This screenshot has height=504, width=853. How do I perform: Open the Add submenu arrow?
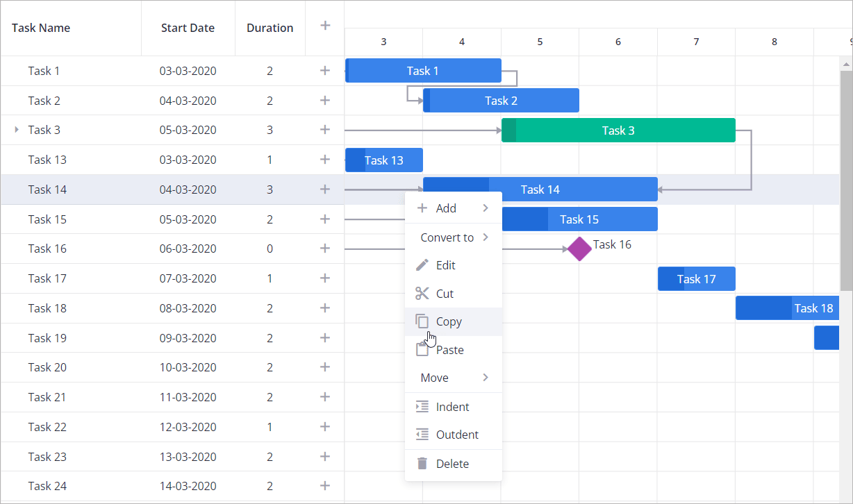486,208
